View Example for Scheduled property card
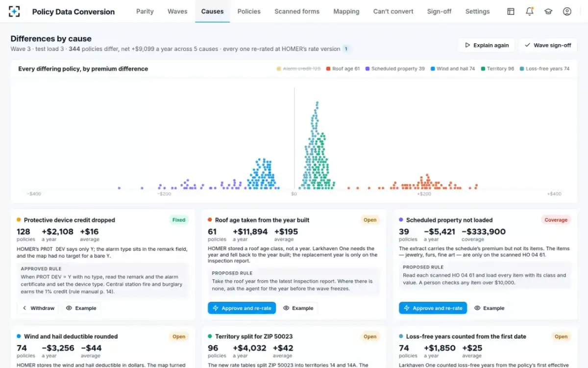The width and height of the screenshot is (588, 368). [489, 308]
